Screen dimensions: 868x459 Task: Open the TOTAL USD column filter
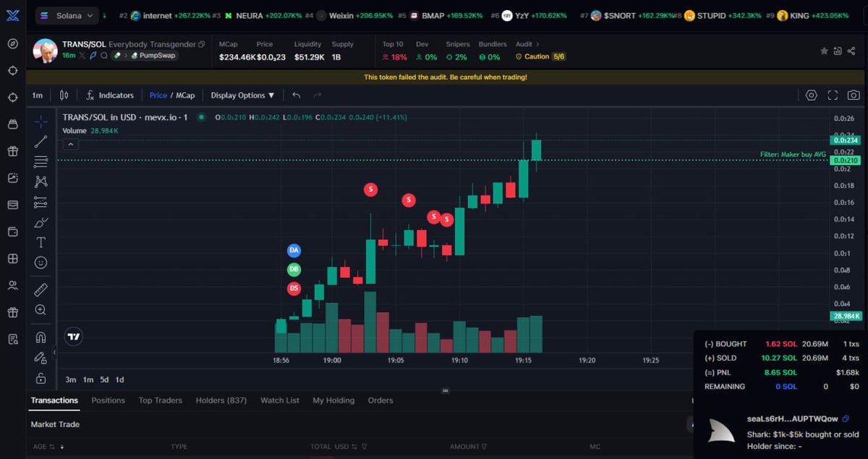pyautogui.click(x=365, y=447)
